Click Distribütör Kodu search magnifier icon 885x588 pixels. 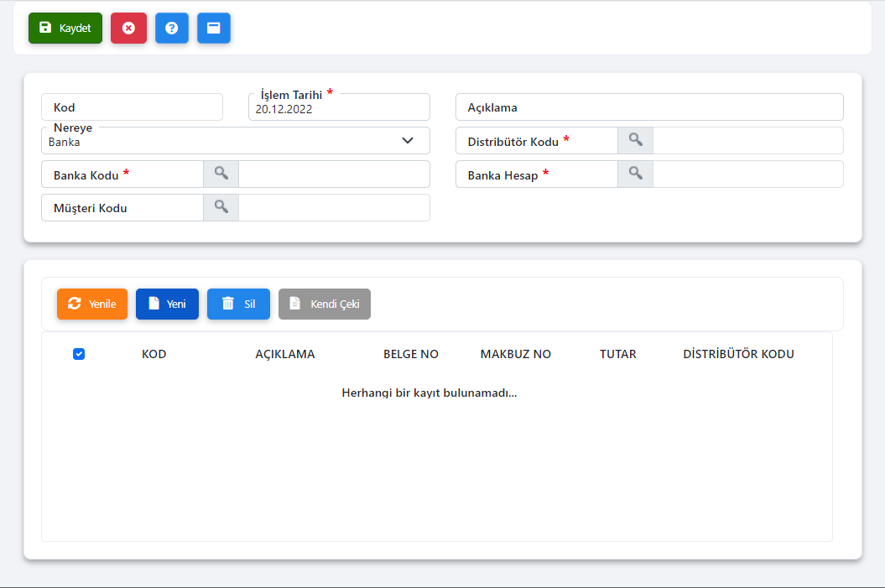635,140
